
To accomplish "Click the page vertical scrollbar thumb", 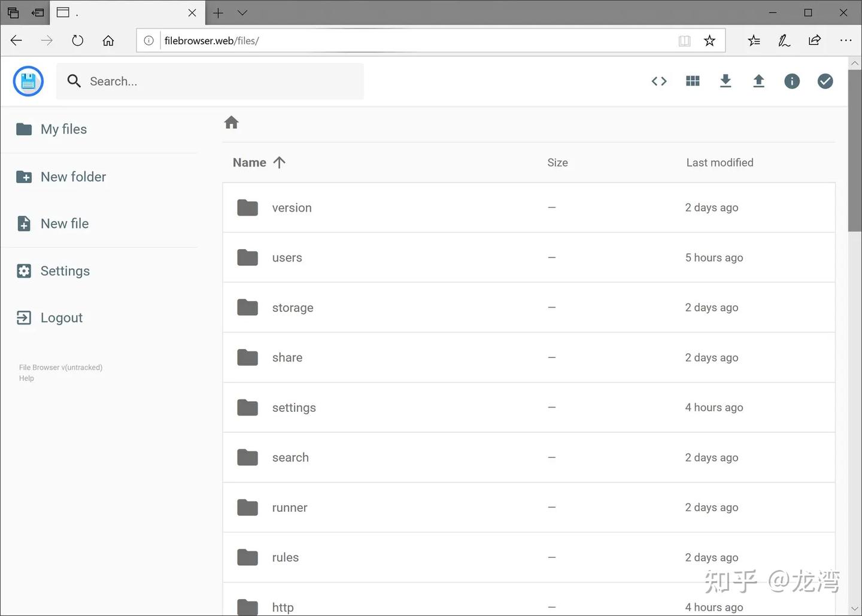I will pos(855,144).
